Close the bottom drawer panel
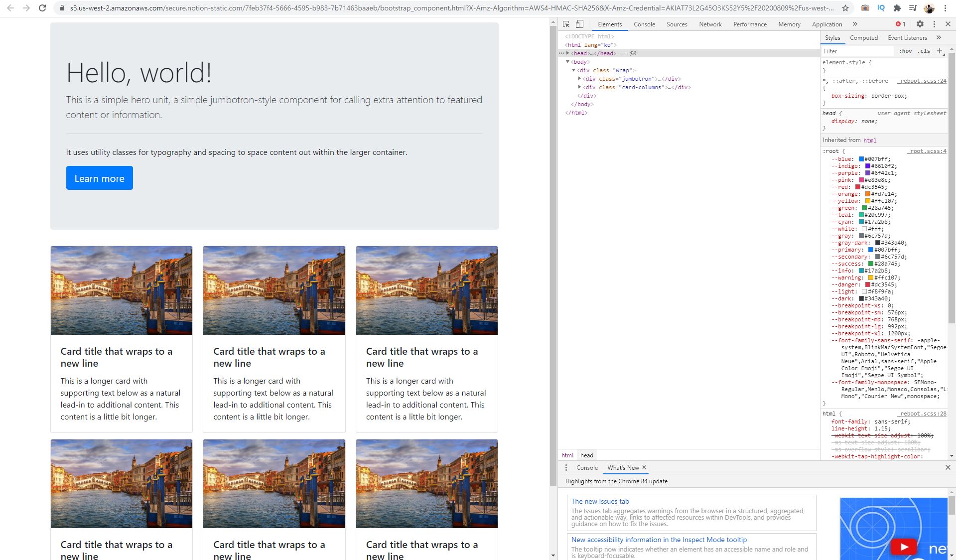 tap(948, 467)
